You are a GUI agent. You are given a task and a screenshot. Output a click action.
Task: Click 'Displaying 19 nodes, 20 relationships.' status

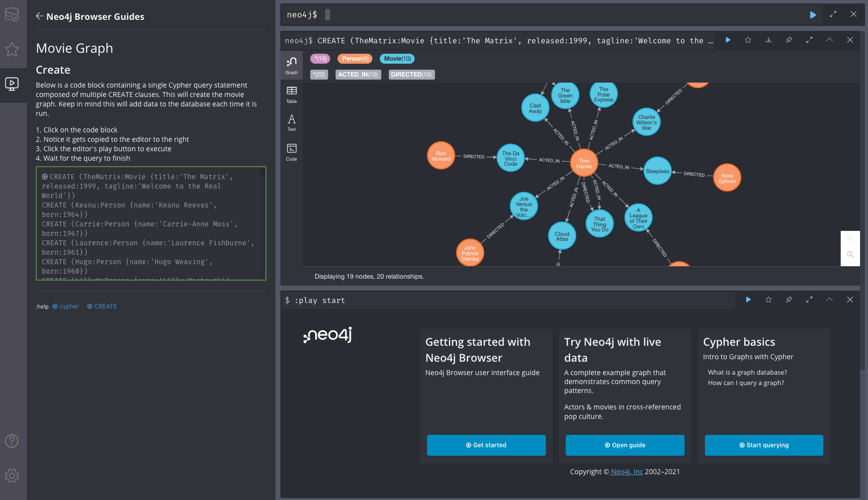coord(369,277)
